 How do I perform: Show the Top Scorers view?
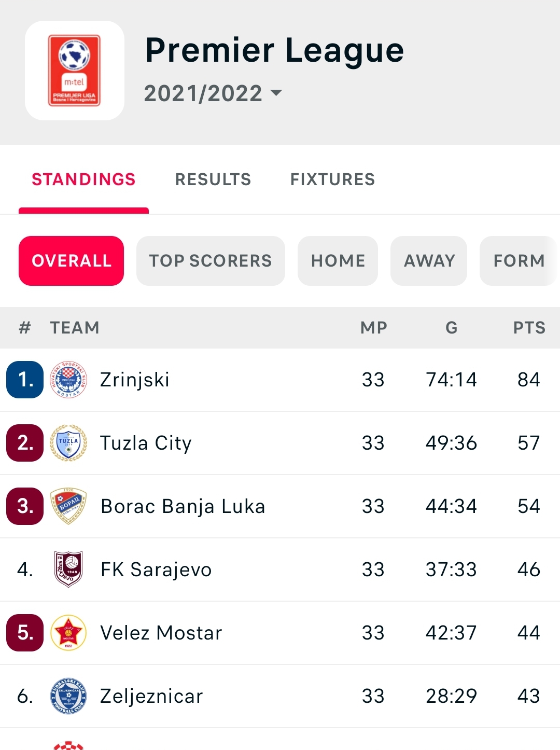[211, 261]
